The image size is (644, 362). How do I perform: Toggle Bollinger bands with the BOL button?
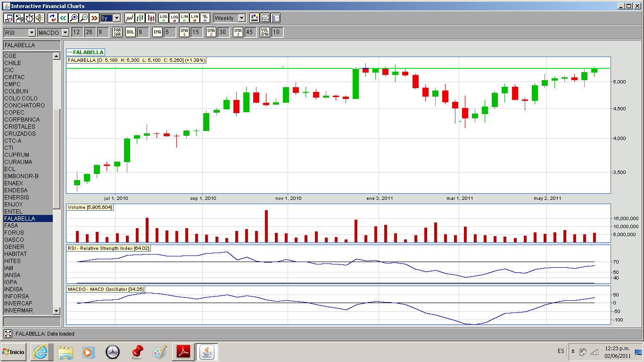[x=131, y=32]
